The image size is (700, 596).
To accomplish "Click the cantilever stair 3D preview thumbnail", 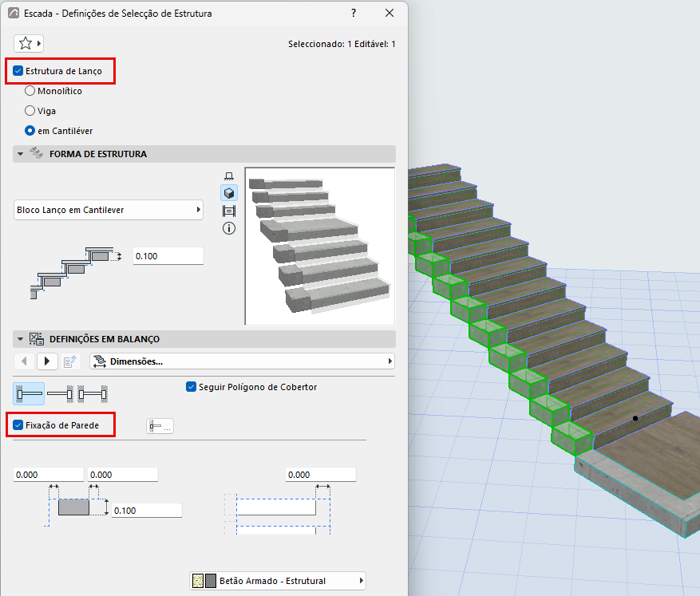I will [x=319, y=247].
